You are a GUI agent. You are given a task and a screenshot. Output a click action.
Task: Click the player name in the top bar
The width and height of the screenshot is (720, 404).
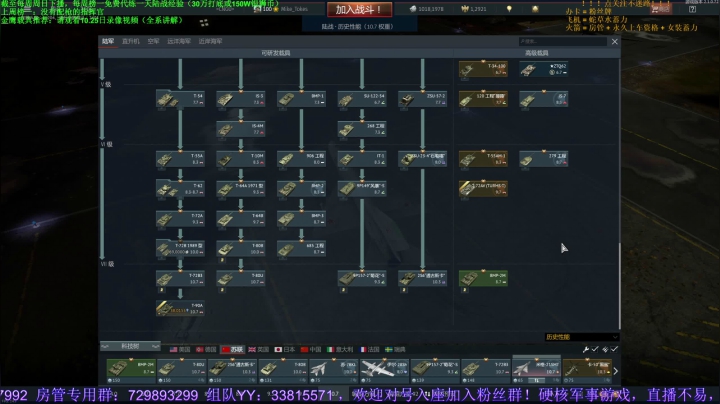click(x=294, y=9)
